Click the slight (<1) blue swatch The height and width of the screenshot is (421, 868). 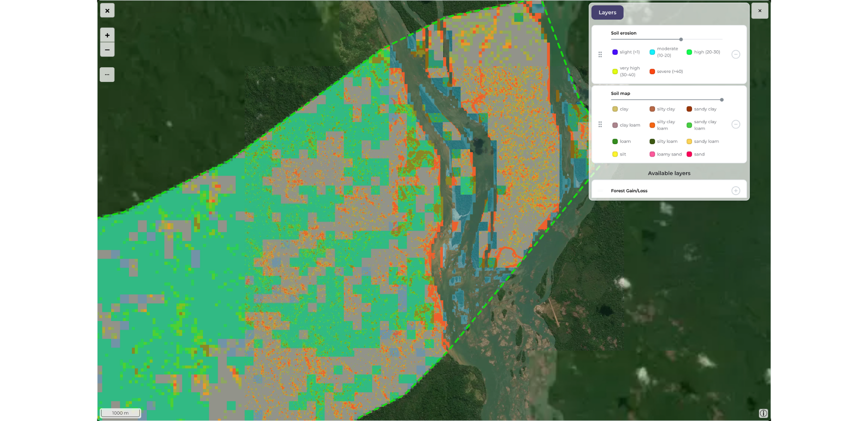tap(615, 52)
